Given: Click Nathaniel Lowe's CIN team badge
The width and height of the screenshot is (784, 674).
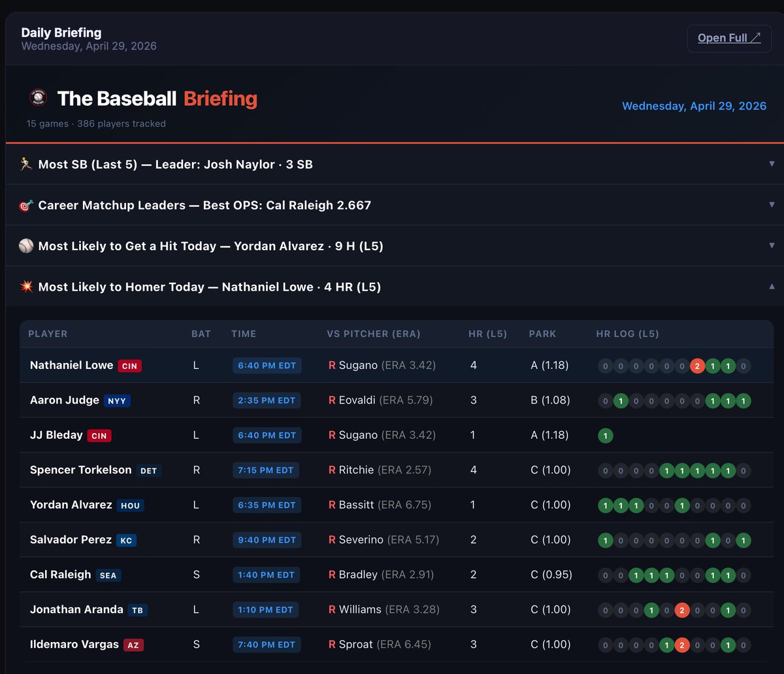Looking at the screenshot, I should [x=130, y=366].
